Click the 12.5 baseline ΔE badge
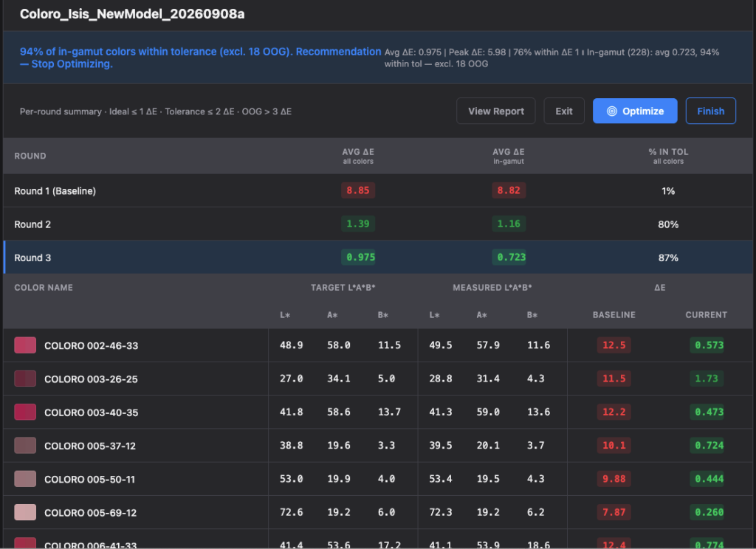The width and height of the screenshot is (756, 549). [614, 345]
